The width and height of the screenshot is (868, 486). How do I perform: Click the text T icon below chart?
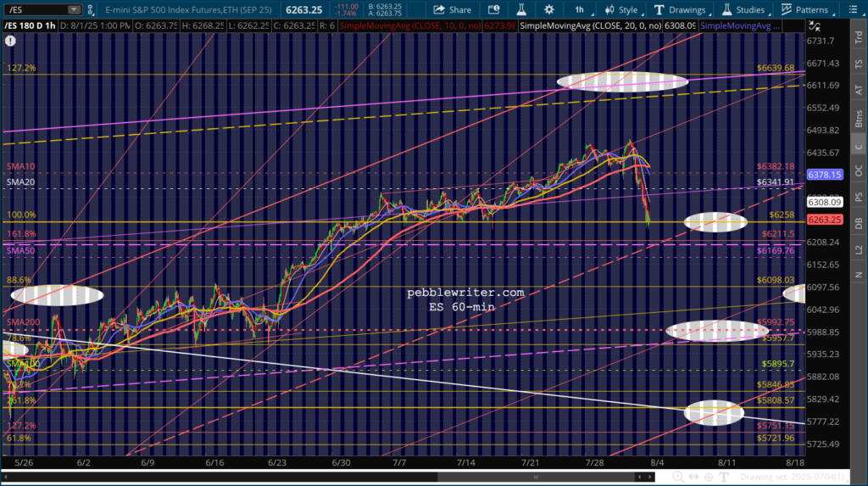point(724,477)
